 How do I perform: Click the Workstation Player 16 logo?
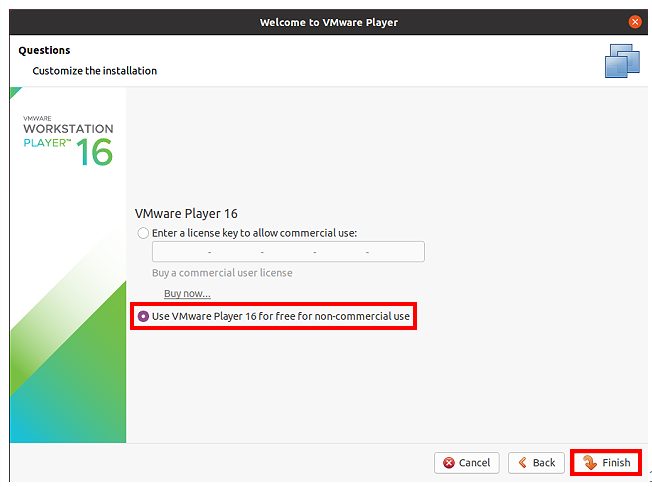pyautogui.click(x=68, y=141)
